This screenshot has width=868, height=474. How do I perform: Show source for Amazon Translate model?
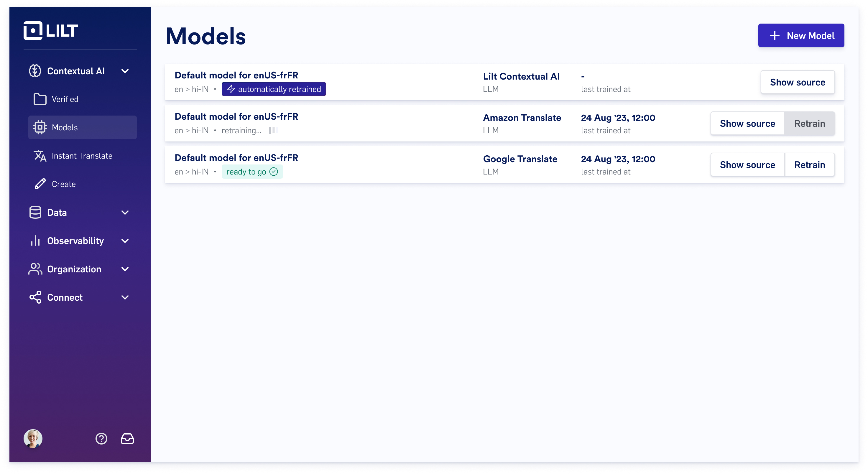[747, 123]
